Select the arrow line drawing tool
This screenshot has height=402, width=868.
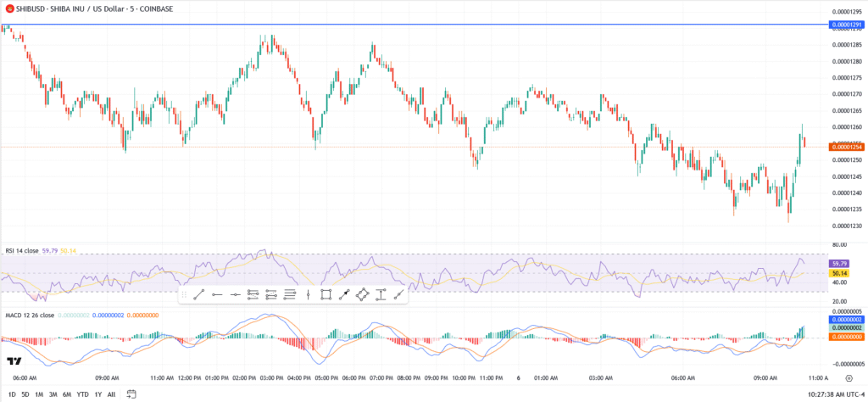[344, 294]
